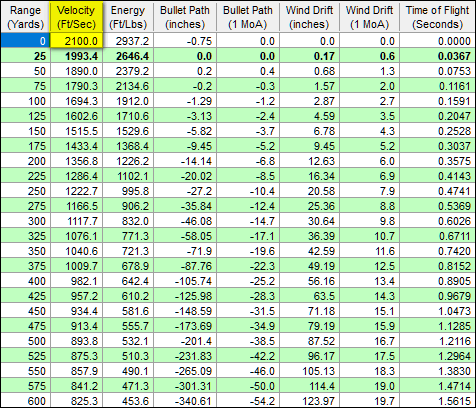Select the blue range 0 cell
476x408 pixels.
click(x=26, y=41)
